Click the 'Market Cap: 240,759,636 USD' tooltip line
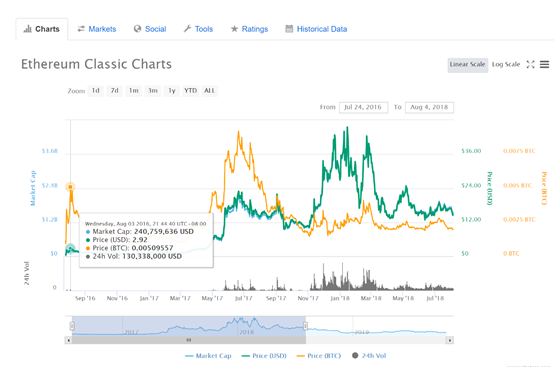 click(x=140, y=232)
